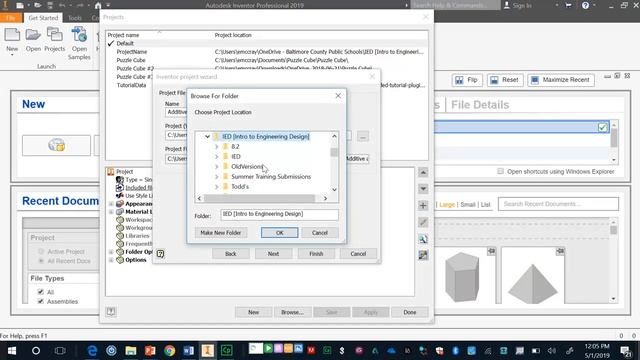Click the Inventor Help question mark icon
Viewport: 640px width, 360px height.
585,5
